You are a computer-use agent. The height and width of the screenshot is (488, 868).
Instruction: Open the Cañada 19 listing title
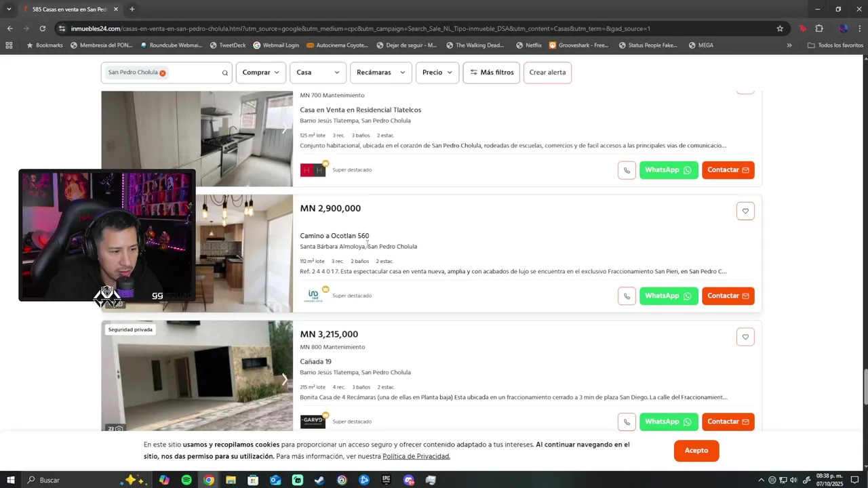click(x=316, y=362)
